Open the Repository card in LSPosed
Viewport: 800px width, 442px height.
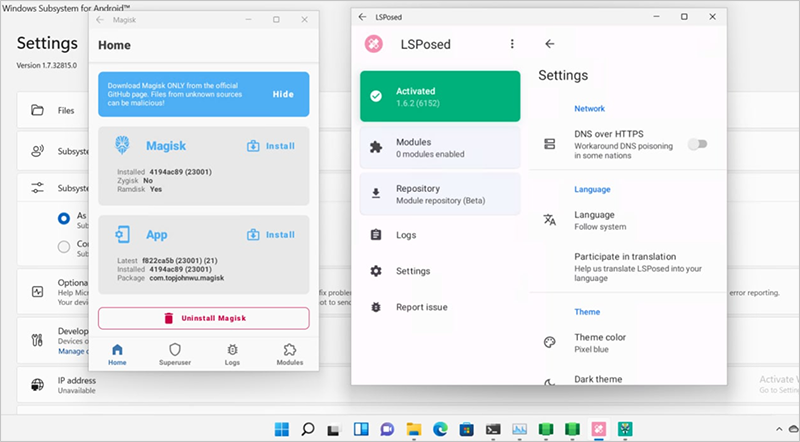440,194
